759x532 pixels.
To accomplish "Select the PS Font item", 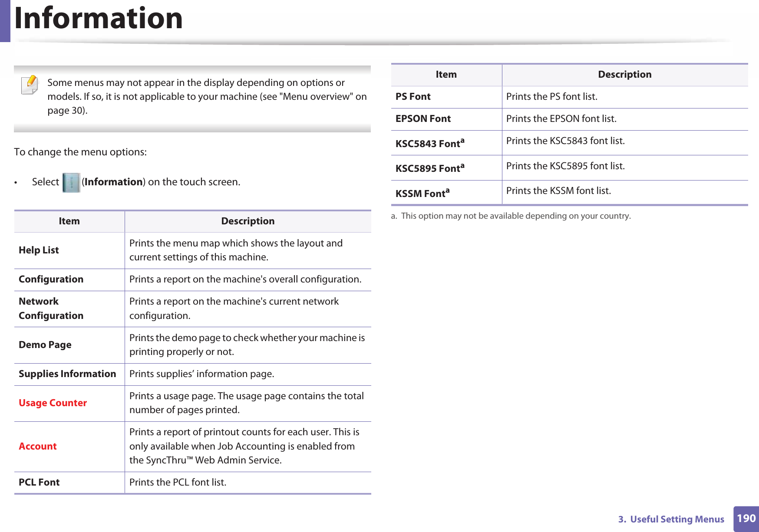I will pyautogui.click(x=413, y=97).
